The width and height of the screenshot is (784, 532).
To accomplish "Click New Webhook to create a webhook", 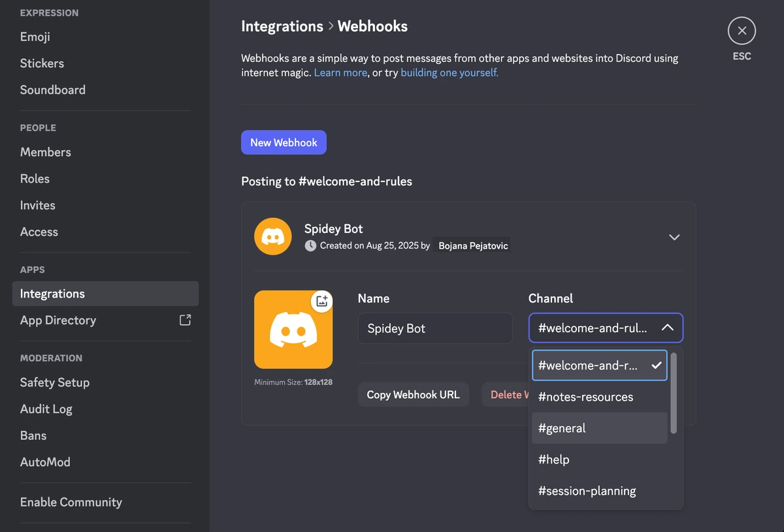I will 284,142.
